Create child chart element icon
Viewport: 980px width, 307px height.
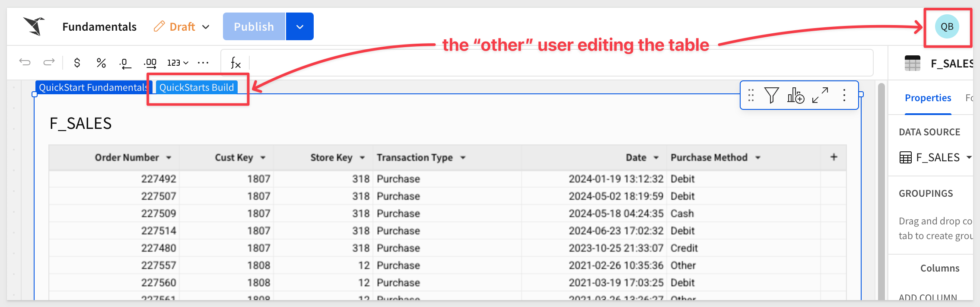(795, 95)
